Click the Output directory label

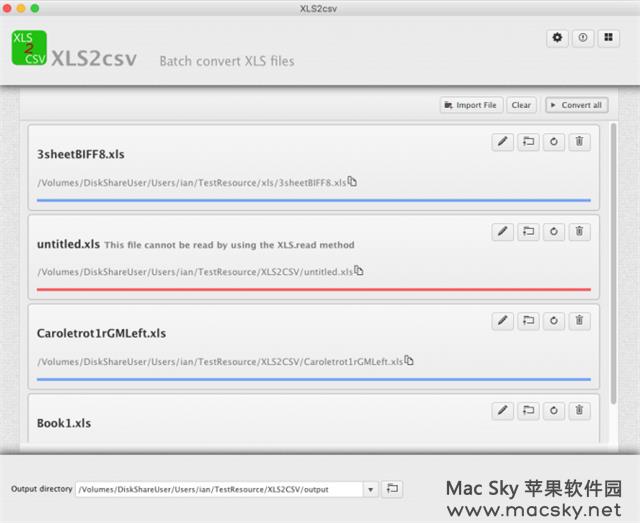(42, 489)
